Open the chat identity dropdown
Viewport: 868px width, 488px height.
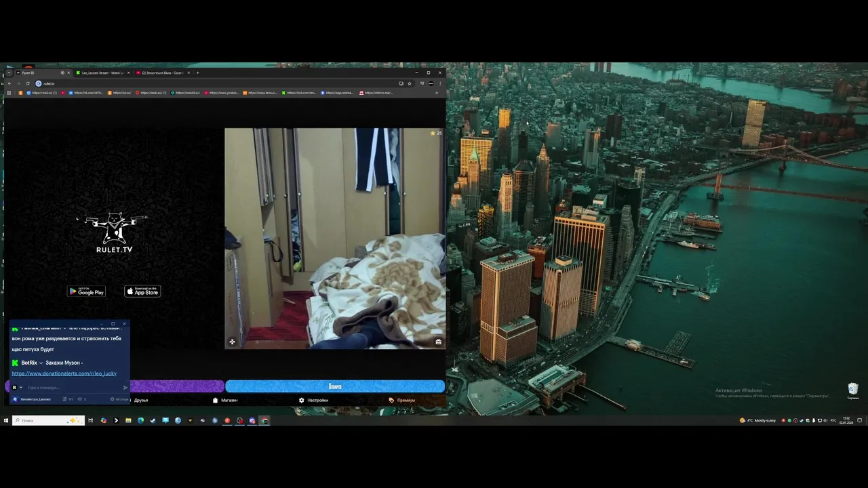(x=21, y=388)
